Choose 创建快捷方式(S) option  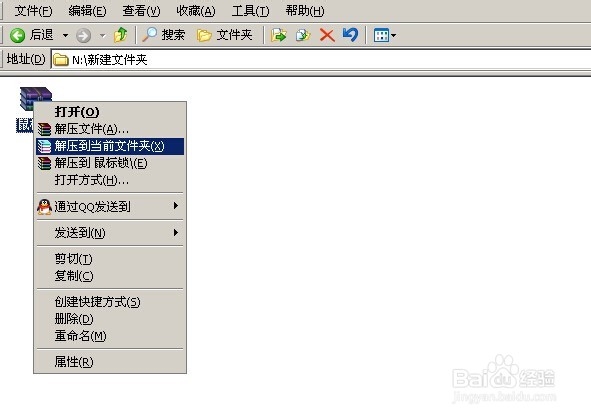(x=110, y=302)
